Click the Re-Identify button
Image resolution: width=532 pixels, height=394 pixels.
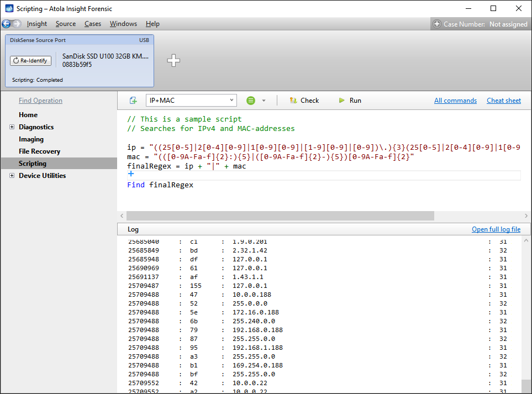coord(30,60)
